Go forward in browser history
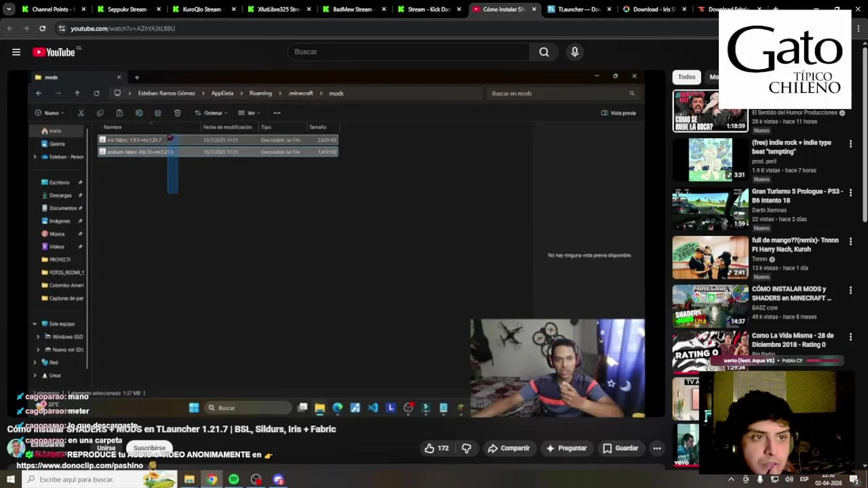868x488 pixels. [26, 28]
